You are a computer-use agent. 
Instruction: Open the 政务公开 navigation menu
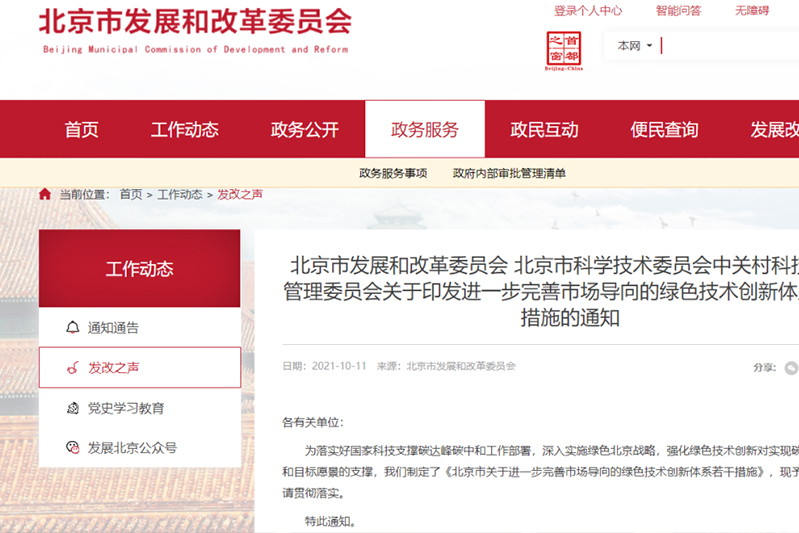[305, 130]
